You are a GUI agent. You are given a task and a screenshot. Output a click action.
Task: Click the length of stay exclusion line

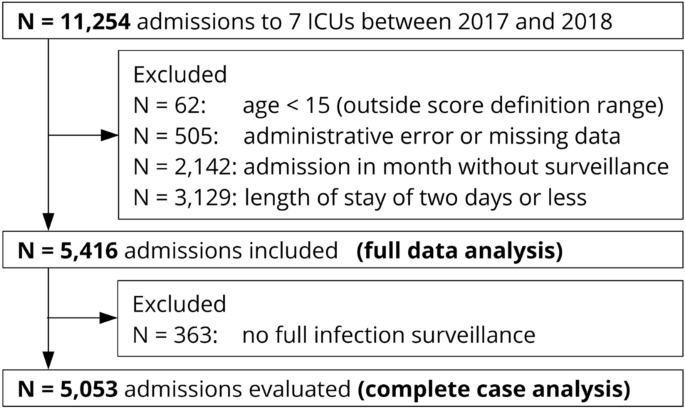[x=360, y=198]
